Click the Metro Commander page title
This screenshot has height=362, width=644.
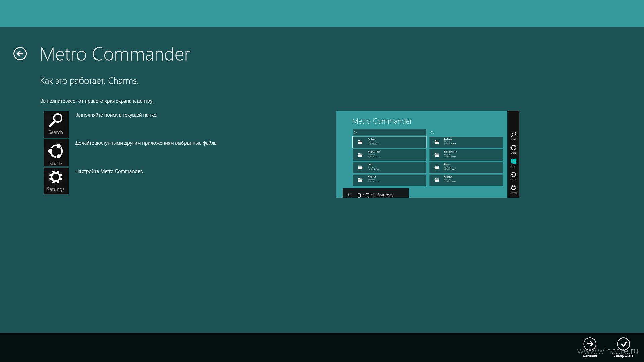click(x=115, y=54)
